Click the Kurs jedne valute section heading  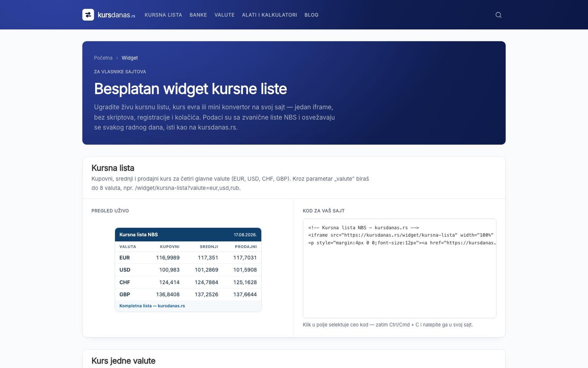pos(123,361)
